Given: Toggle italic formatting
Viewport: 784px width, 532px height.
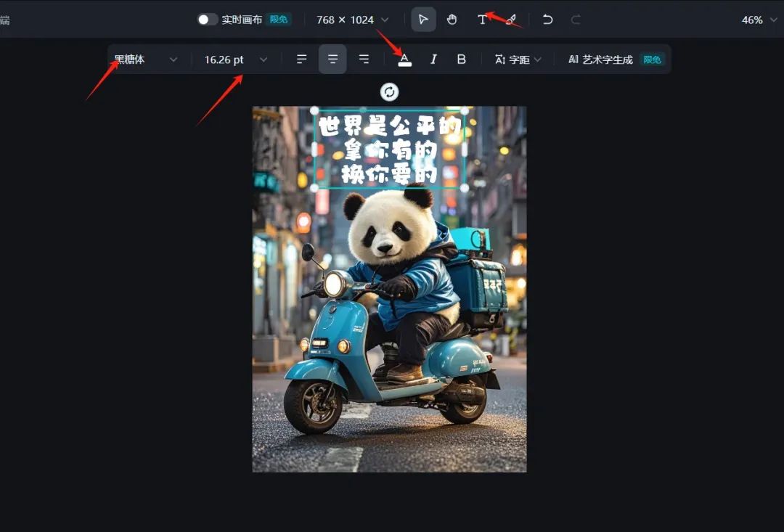Looking at the screenshot, I should coord(433,60).
